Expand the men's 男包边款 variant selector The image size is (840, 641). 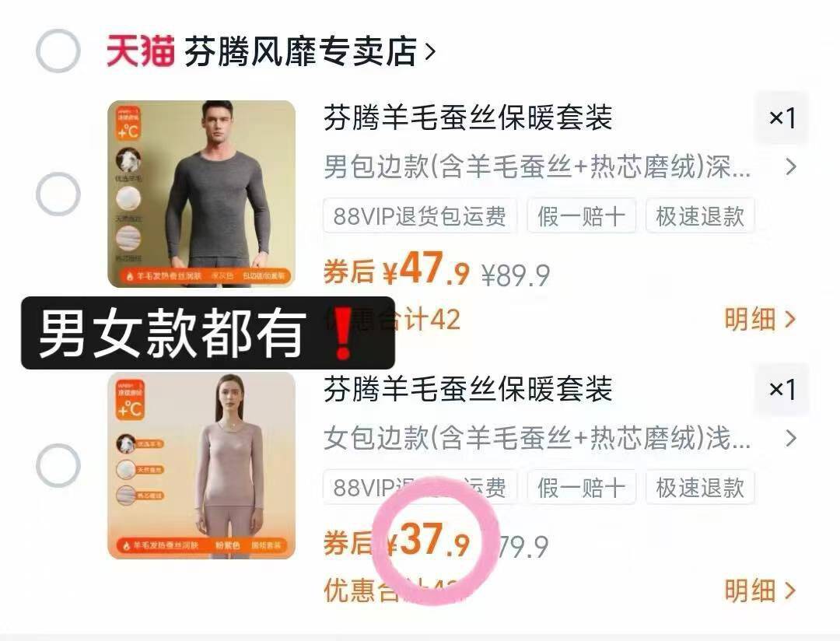click(x=560, y=166)
